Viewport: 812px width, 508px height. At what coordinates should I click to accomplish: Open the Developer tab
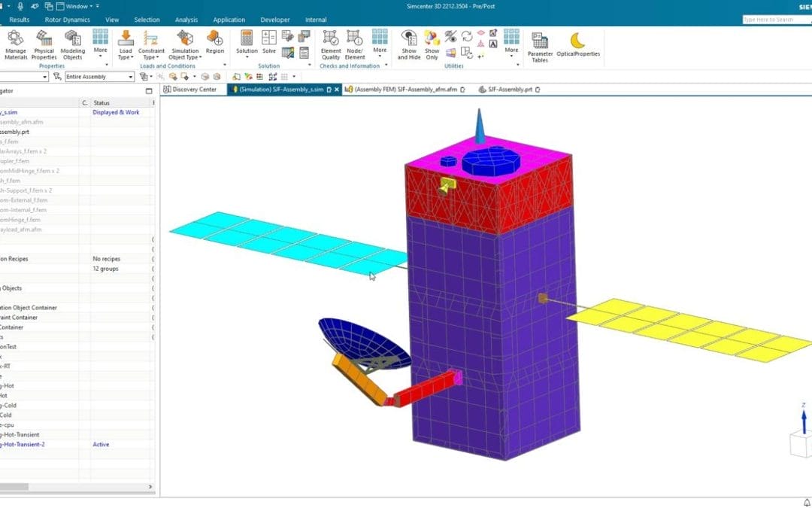[275, 20]
